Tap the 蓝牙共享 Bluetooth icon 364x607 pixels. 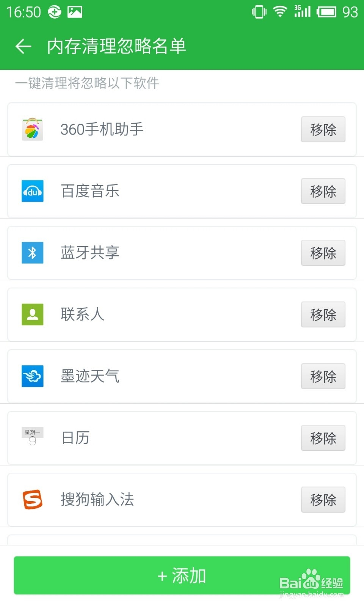[x=33, y=253]
